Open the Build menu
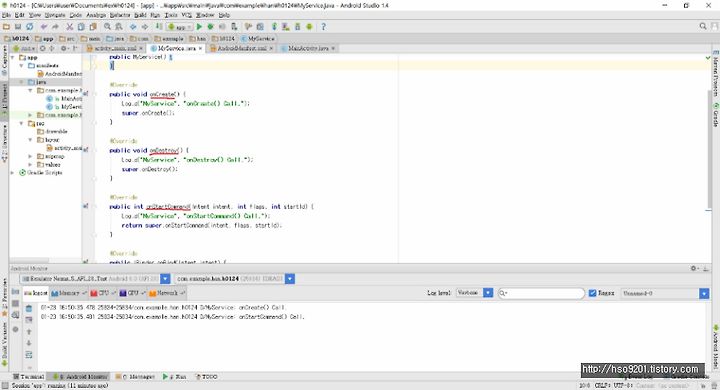The width and height of the screenshot is (720, 390). tap(140, 15)
